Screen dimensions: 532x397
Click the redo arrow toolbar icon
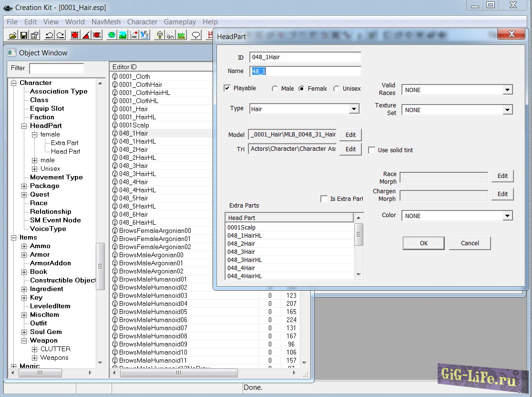click(61, 35)
